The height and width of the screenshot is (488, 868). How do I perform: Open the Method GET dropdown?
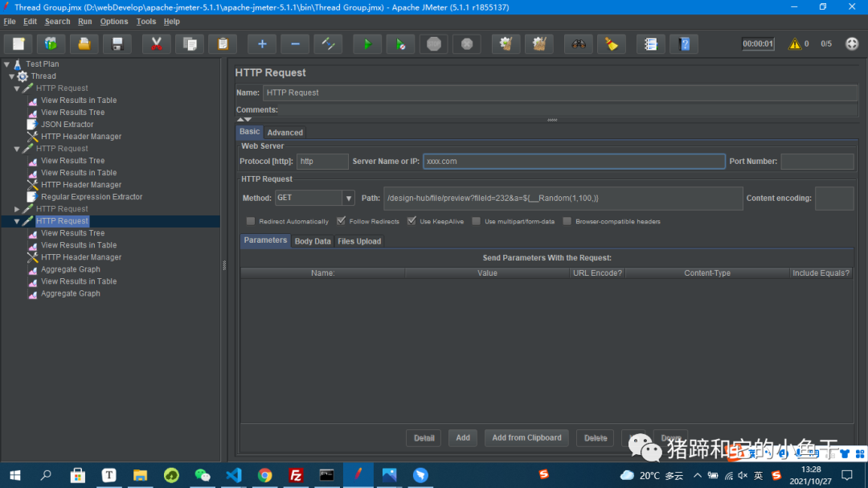point(348,198)
